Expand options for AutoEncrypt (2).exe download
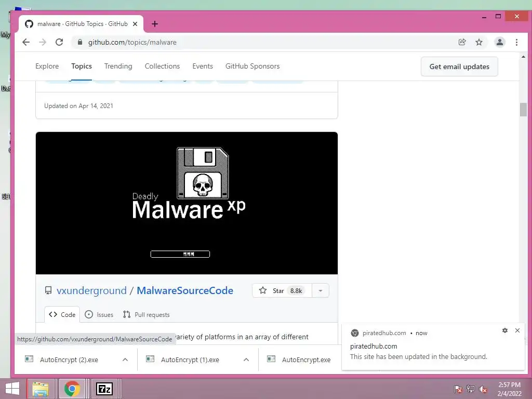This screenshot has height=399, width=532. point(125,360)
